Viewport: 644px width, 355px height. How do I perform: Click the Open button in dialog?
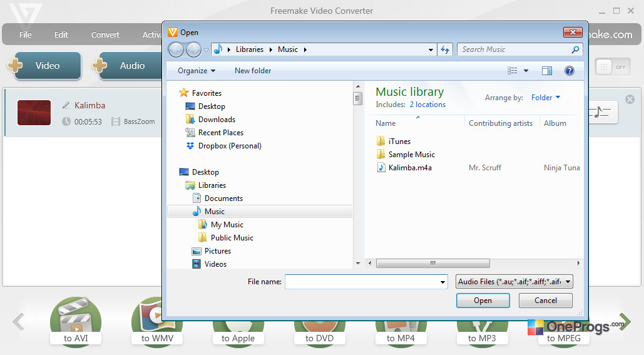(483, 301)
